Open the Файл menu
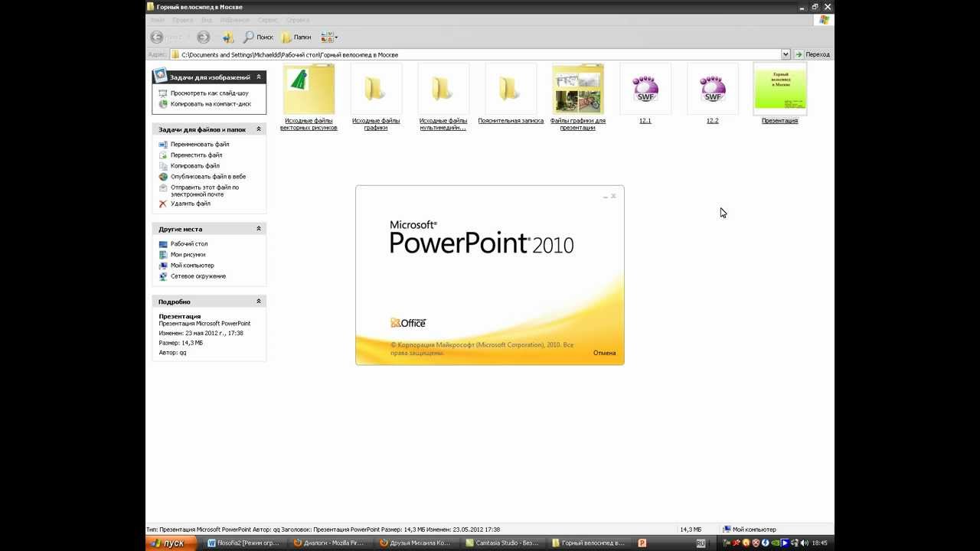 pyautogui.click(x=157, y=20)
